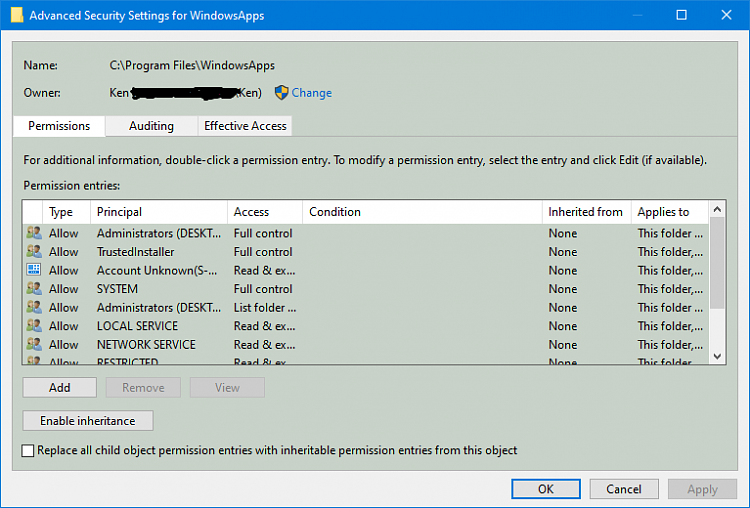Screen dimensions: 750x508
Task: Click the permission list scrollbar thumb
Action: click(x=717, y=263)
